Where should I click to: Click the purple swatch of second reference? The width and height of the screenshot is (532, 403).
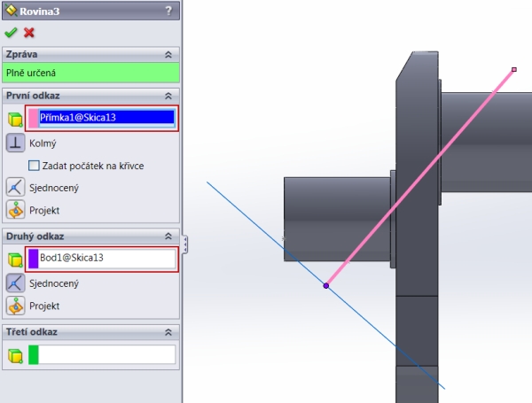pyautogui.click(x=34, y=259)
